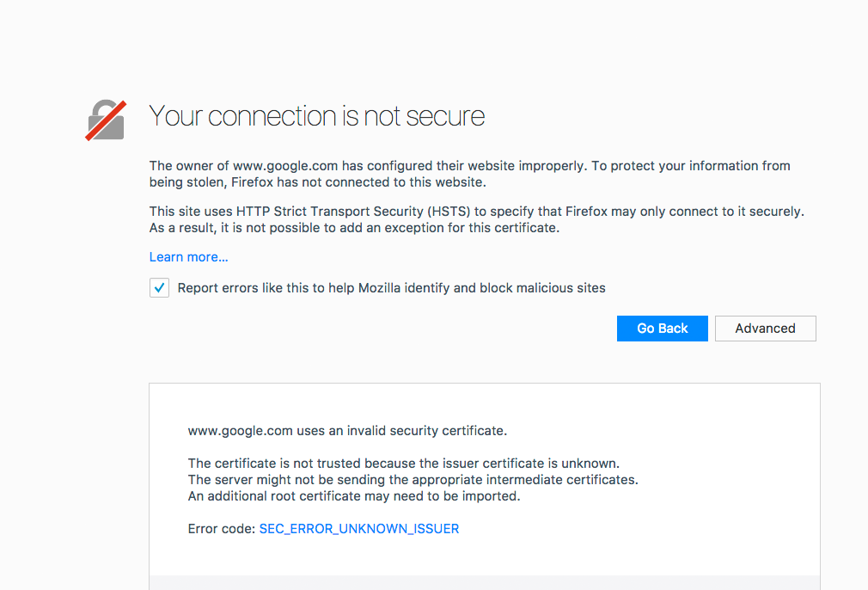Open the Advanced options button
868x590 pixels.
(x=765, y=329)
